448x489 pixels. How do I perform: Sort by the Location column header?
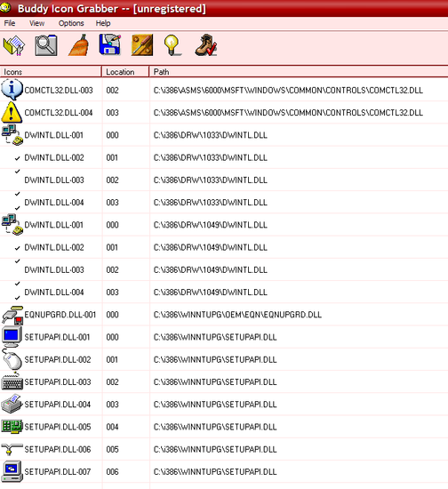pos(125,72)
